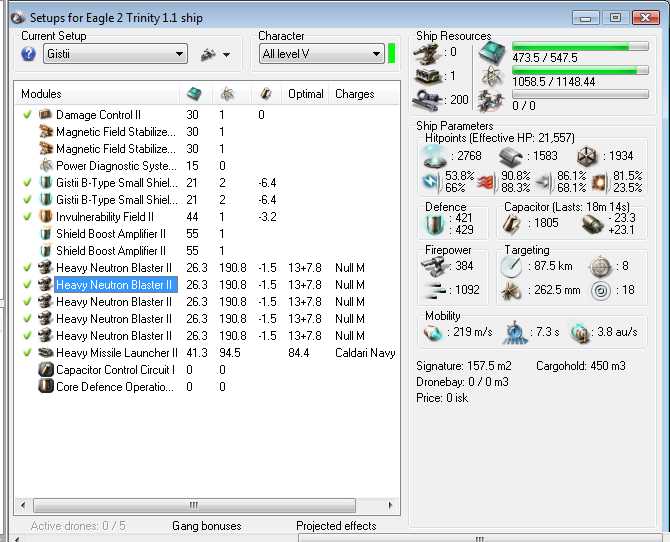This screenshot has width=670, height=542.
Task: Click the blue help question mark icon
Action: click(28, 54)
